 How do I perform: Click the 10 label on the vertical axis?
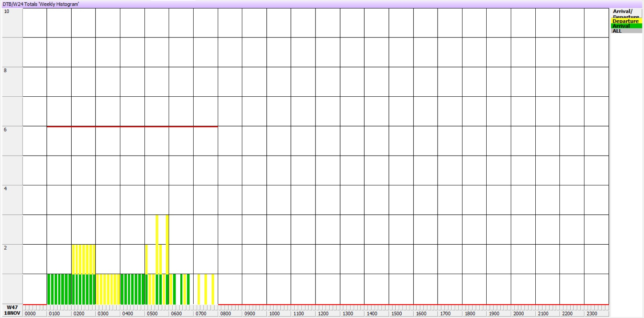click(x=6, y=11)
